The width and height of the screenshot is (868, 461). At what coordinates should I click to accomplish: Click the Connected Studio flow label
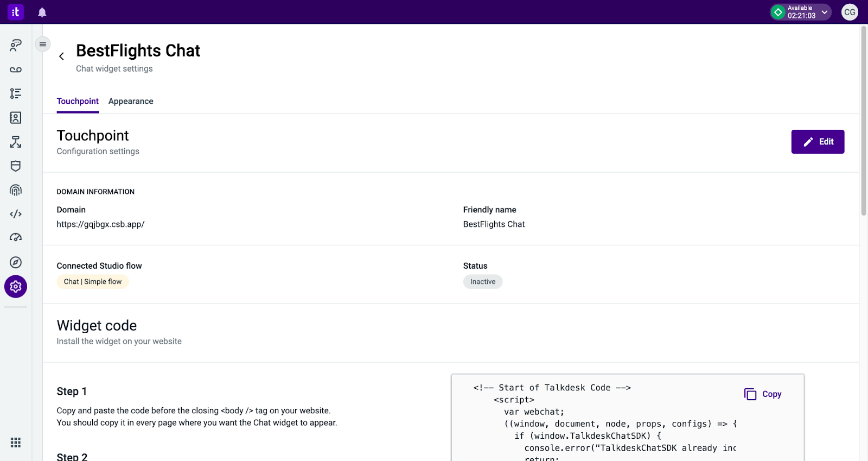click(99, 266)
